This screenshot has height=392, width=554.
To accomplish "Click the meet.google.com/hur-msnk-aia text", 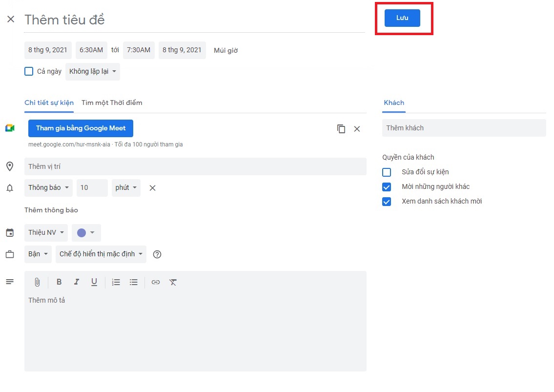I will (69, 144).
